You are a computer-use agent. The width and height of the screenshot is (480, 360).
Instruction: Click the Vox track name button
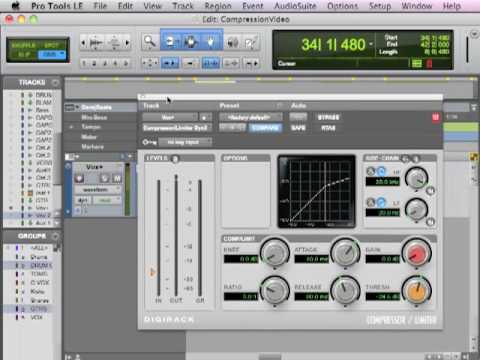pyautogui.click(x=95, y=167)
